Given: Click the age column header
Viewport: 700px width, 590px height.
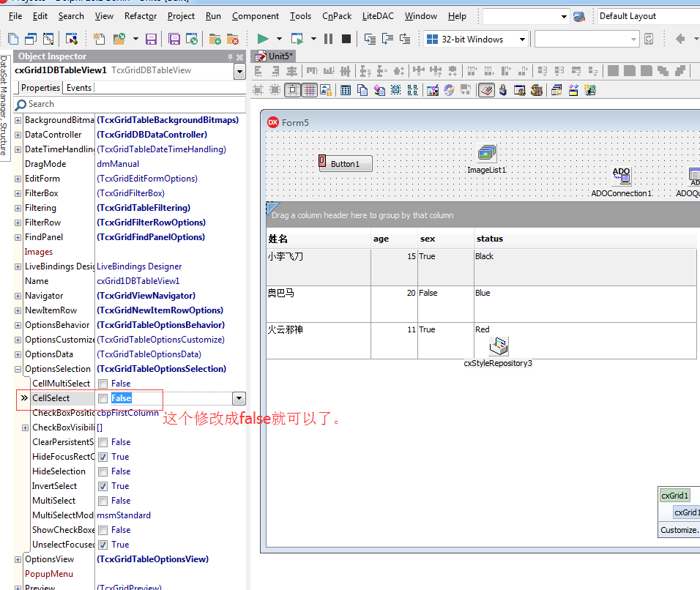Looking at the screenshot, I should (x=394, y=239).
